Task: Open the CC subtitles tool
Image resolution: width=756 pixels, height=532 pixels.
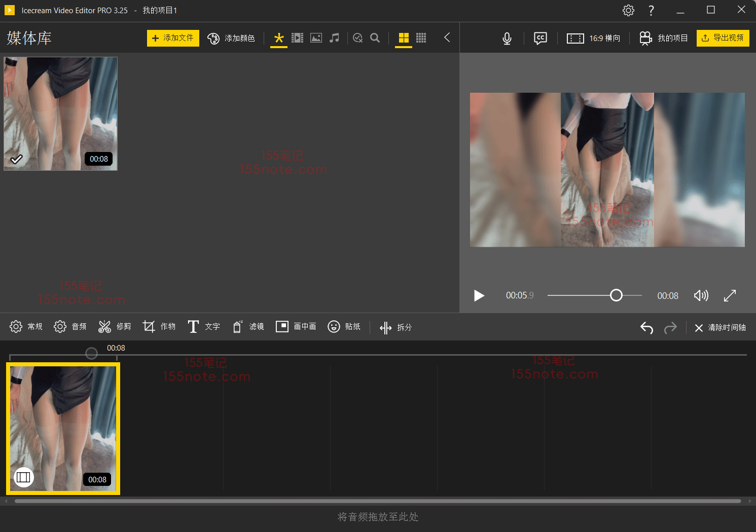Action: pyautogui.click(x=540, y=39)
